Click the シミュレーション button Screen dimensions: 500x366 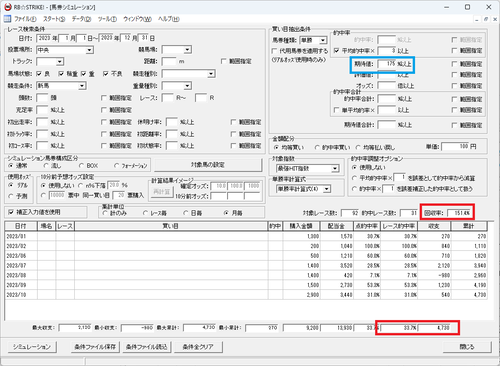32,347
